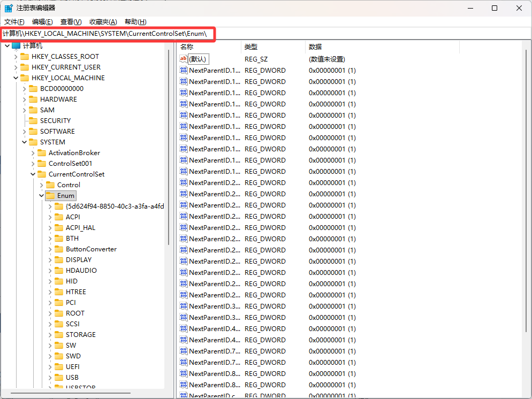The width and height of the screenshot is (532, 399).
Task: Select the USB key in tree
Action: [x=72, y=378]
